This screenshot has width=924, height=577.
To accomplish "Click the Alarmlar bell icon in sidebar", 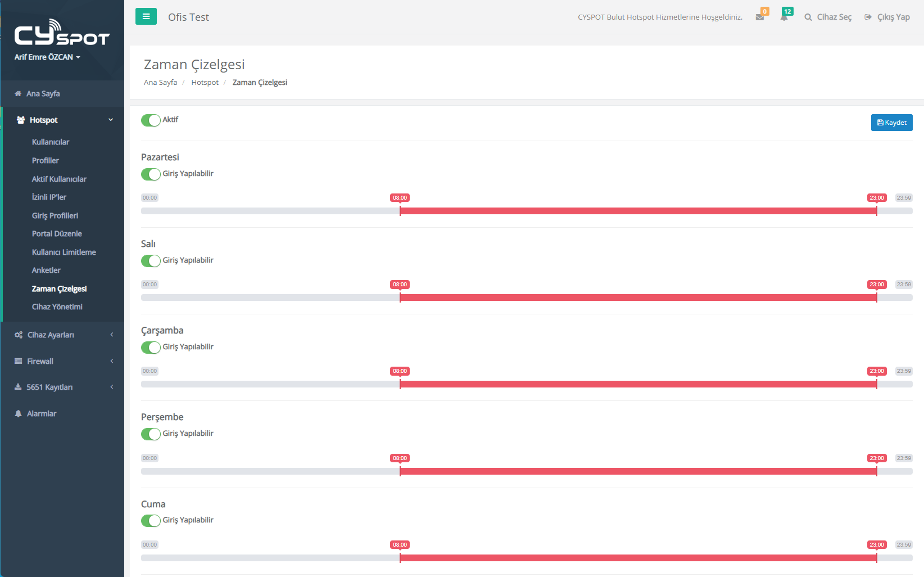I will coord(18,414).
